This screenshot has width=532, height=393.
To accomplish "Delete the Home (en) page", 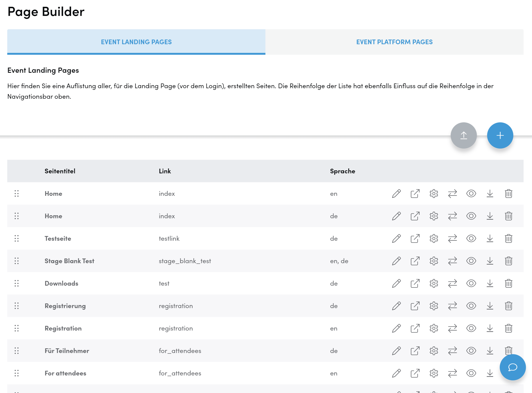I will 508,194.
